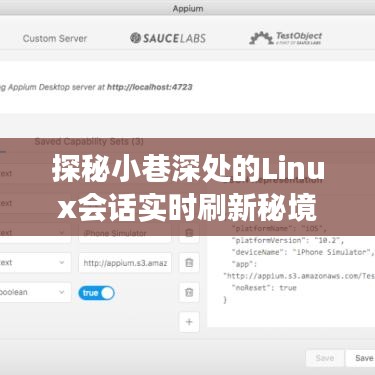The height and width of the screenshot is (375, 375).
Task: Edit the http://appium.s3.amaz value field
Action: click(125, 263)
